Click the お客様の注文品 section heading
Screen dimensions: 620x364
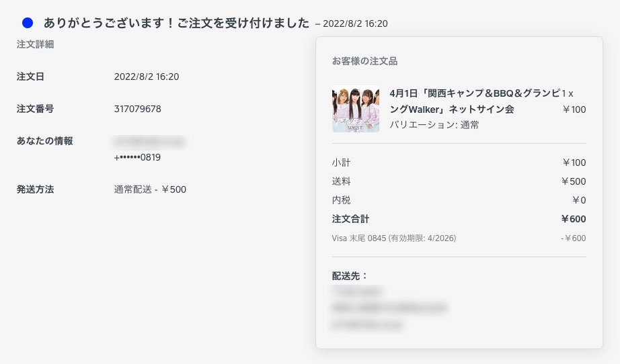click(364, 61)
